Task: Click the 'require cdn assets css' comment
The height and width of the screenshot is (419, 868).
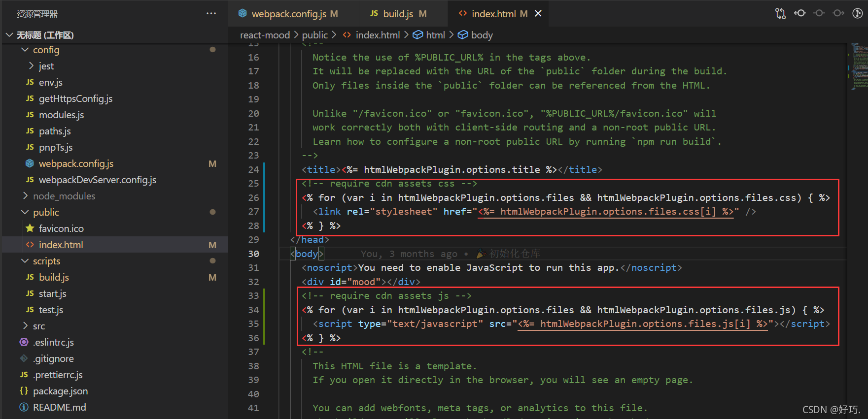Action: point(389,184)
